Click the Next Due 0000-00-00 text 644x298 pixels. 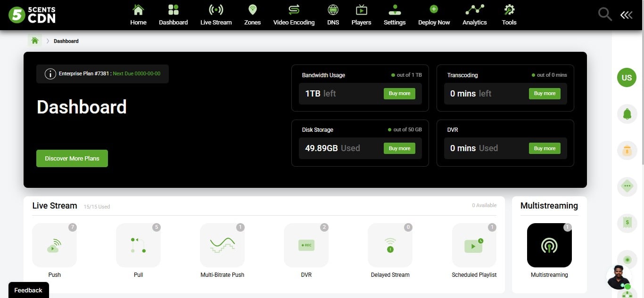click(x=137, y=74)
